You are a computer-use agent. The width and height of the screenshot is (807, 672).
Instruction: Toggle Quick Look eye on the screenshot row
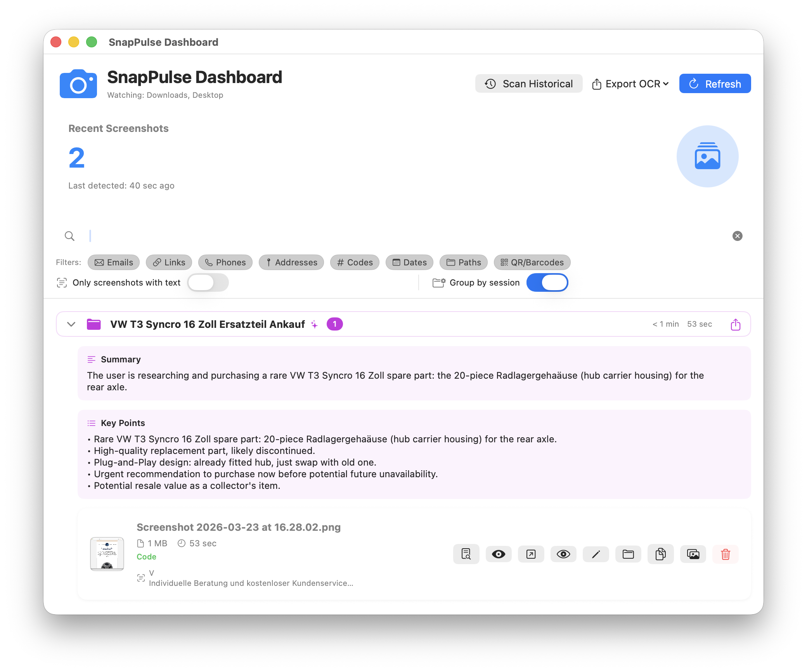pyautogui.click(x=563, y=554)
